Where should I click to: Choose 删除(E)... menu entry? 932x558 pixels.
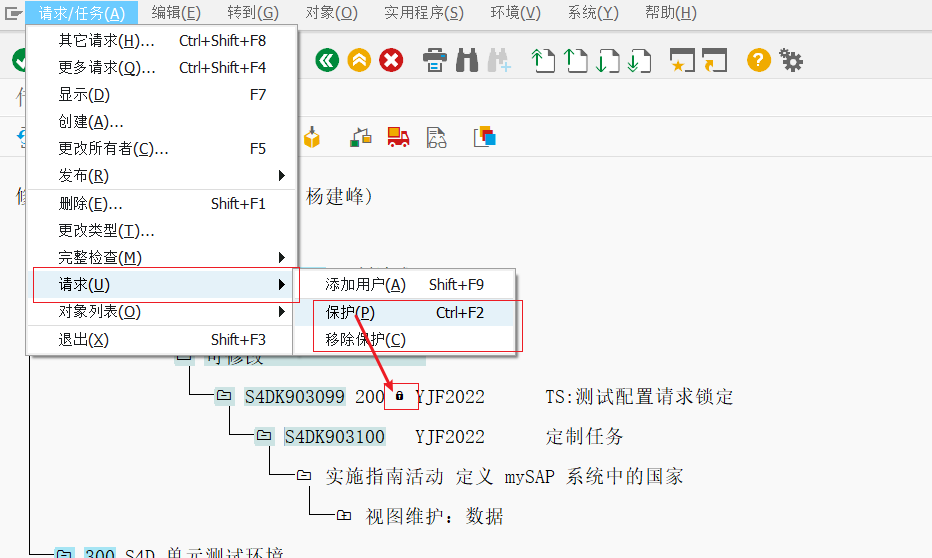[x=162, y=204]
